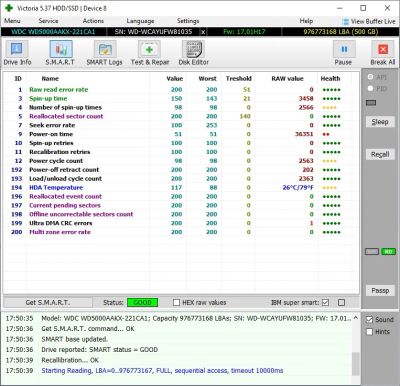Click the Get S.M.A.R.T. button

tap(48, 302)
